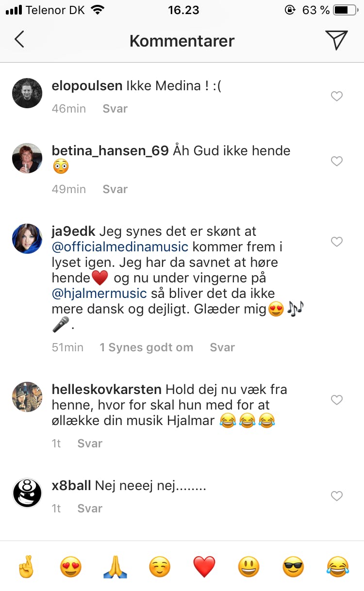Like x8ball's comment with heart
The height and width of the screenshot is (591, 364).
(337, 496)
